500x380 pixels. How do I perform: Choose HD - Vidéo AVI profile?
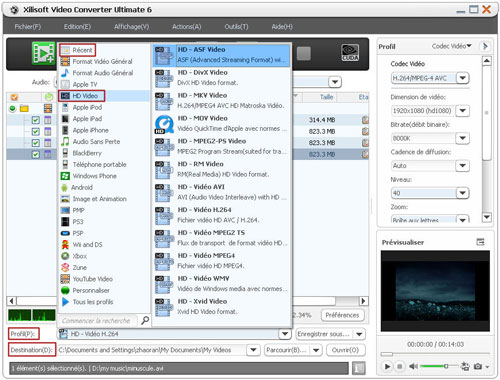[222, 192]
